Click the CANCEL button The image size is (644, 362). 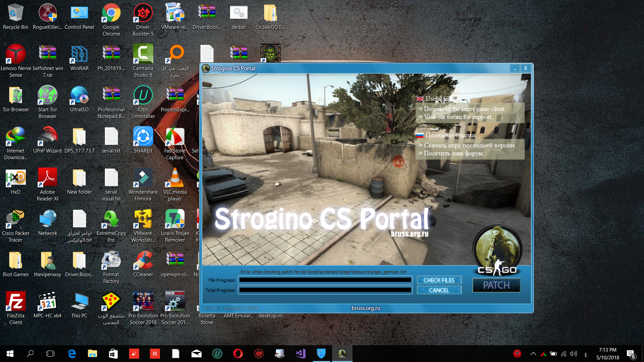(x=439, y=290)
